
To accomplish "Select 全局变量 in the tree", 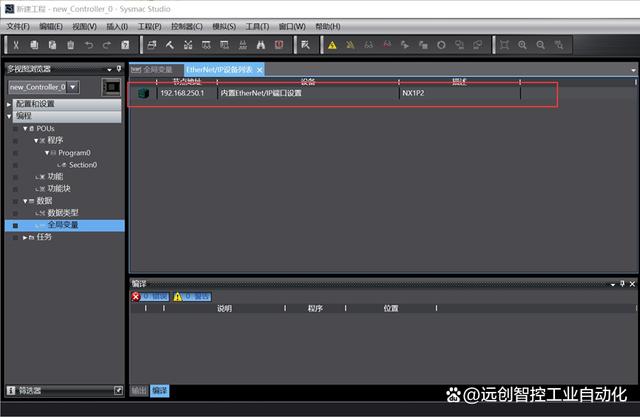I will click(63, 225).
